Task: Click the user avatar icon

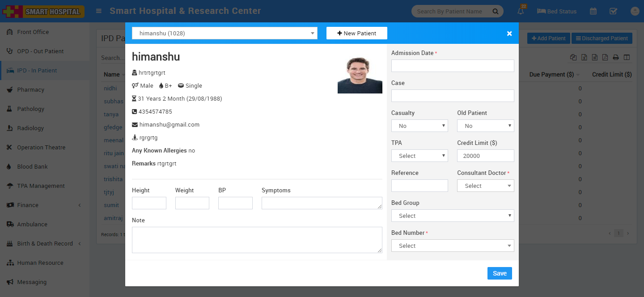Action: [635, 12]
